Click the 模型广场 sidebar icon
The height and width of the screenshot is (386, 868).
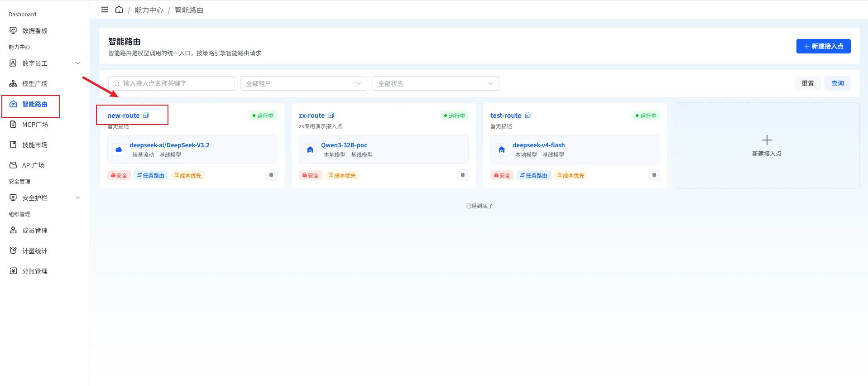point(13,83)
